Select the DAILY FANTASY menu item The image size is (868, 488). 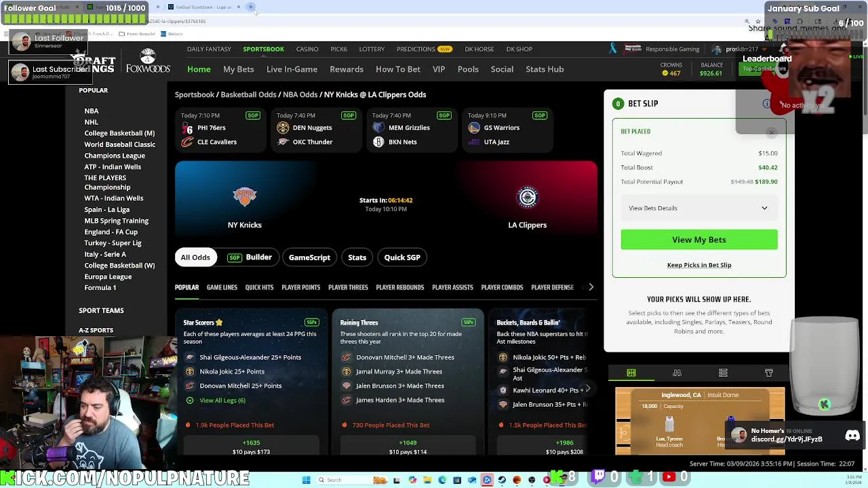tap(209, 49)
